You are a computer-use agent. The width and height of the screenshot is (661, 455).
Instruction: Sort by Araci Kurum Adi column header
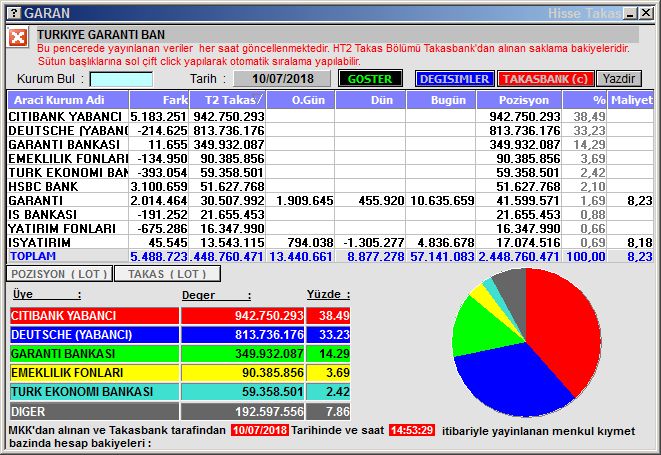tap(68, 100)
